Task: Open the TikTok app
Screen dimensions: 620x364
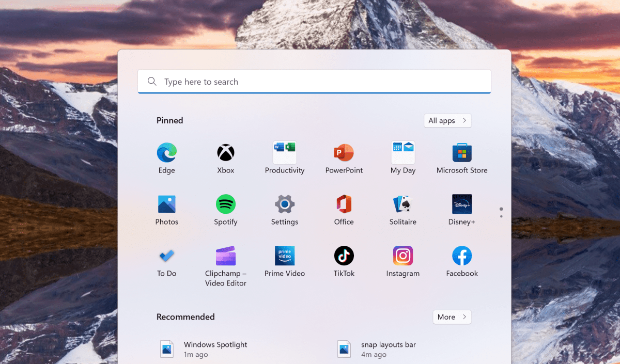Action: [344, 256]
